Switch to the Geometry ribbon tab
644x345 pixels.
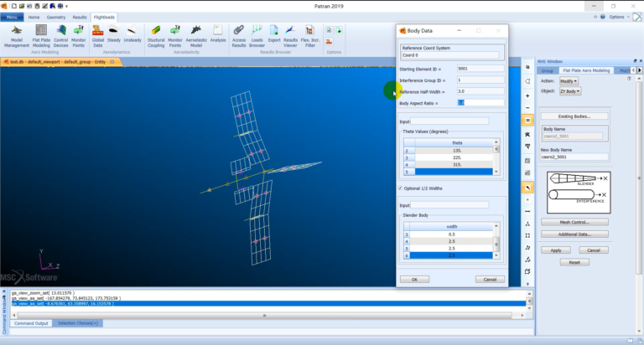click(x=56, y=18)
